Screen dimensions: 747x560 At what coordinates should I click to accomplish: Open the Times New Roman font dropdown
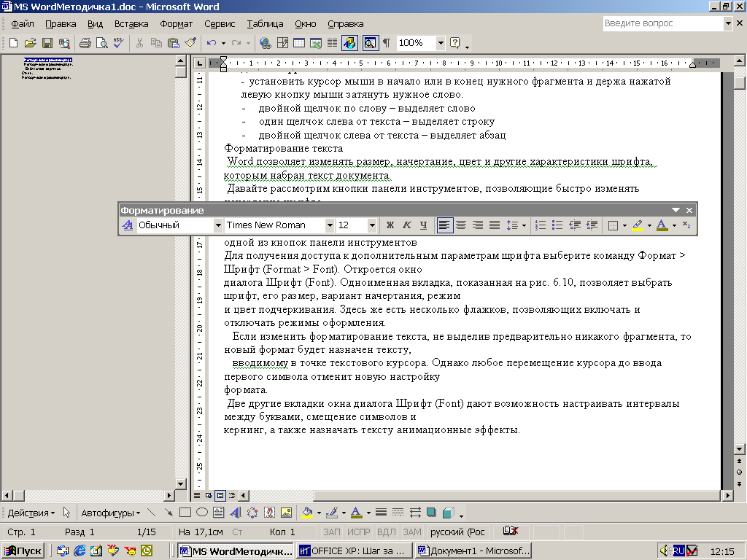pyautogui.click(x=329, y=225)
